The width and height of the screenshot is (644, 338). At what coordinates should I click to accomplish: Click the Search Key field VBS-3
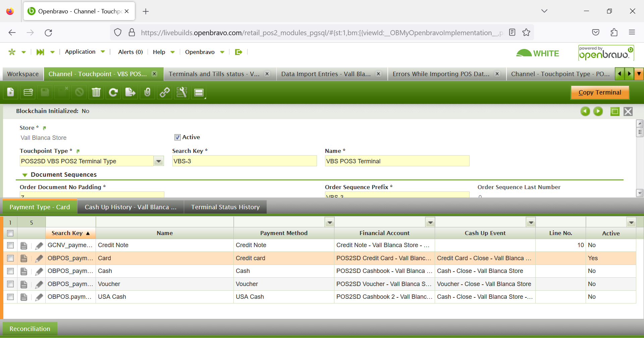click(x=245, y=161)
